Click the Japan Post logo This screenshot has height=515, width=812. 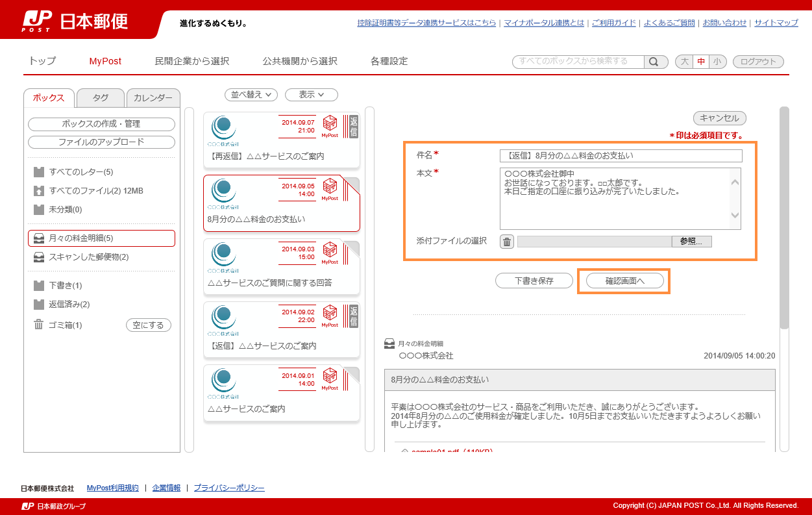[75, 21]
